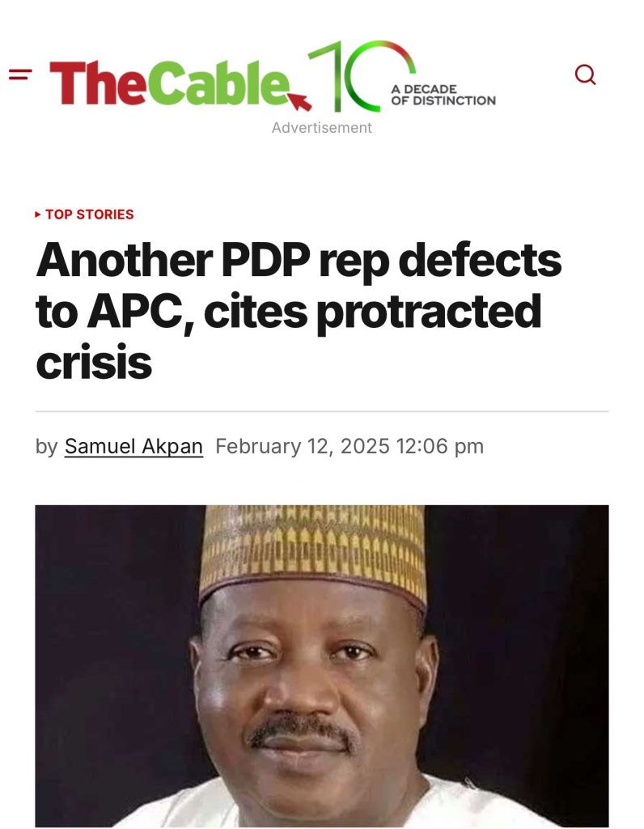The image size is (644, 829).
Task: Click the word 'by' before author name
Action: 46,446
